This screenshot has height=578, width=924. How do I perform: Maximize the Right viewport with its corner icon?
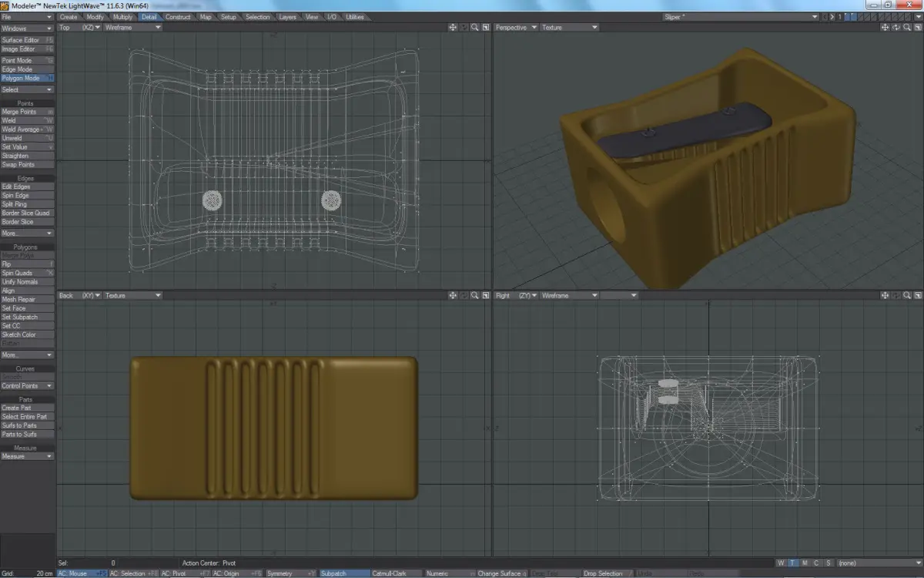pos(917,296)
